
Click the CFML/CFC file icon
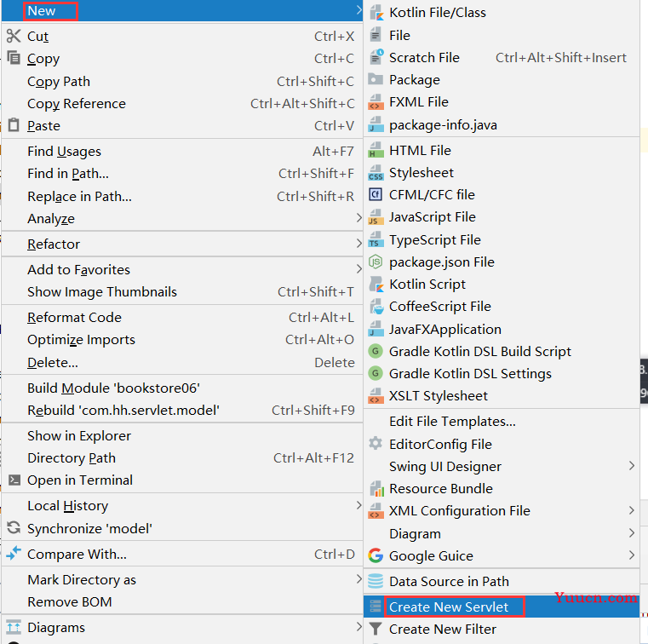pyautogui.click(x=376, y=194)
